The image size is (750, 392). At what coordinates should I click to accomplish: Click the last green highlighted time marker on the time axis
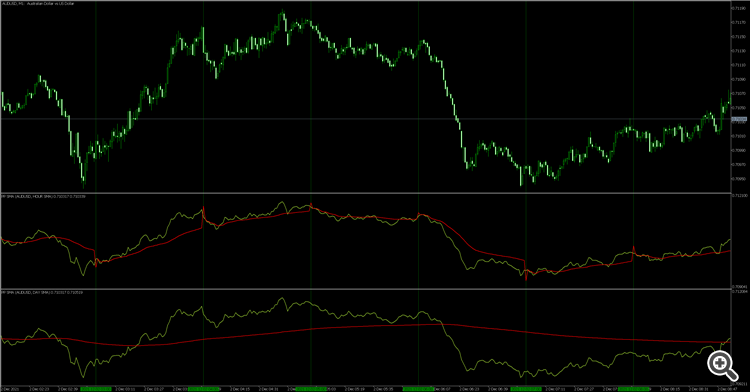[633, 389]
